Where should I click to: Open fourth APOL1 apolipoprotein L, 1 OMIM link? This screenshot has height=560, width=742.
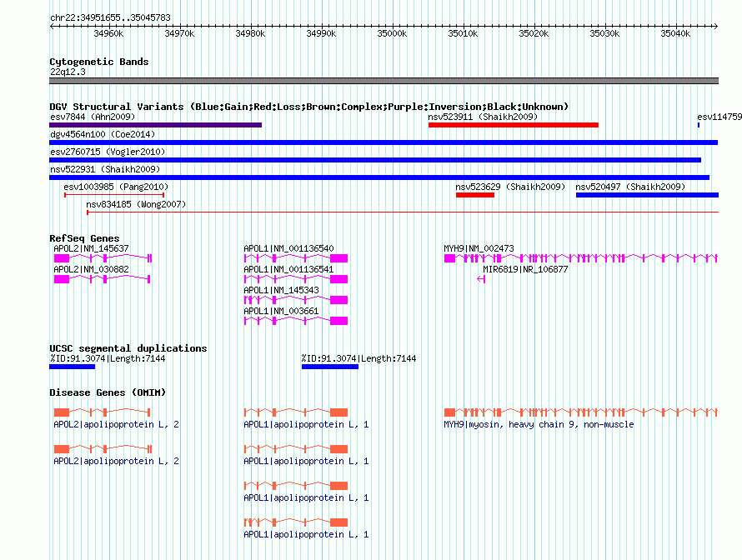(x=306, y=534)
